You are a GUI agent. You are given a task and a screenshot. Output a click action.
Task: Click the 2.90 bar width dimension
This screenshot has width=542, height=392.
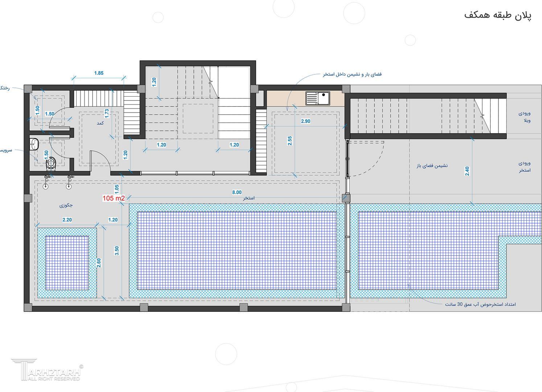pos(305,121)
